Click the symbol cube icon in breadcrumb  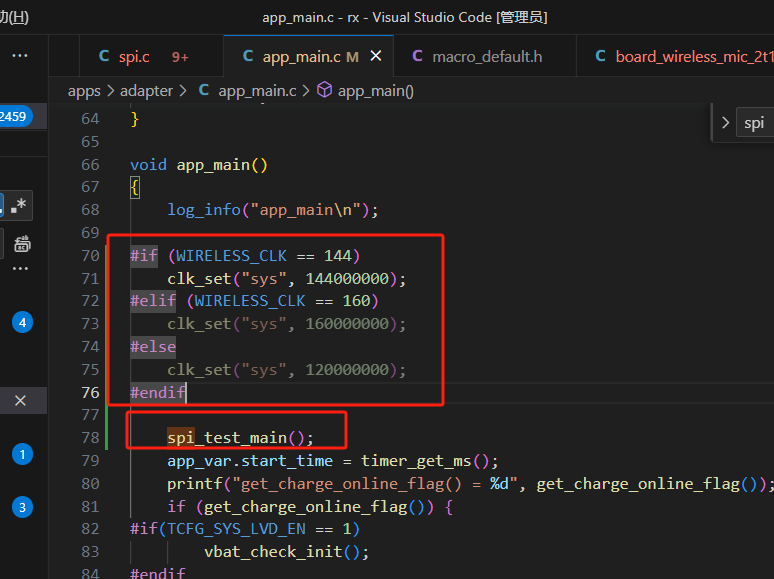tap(324, 90)
